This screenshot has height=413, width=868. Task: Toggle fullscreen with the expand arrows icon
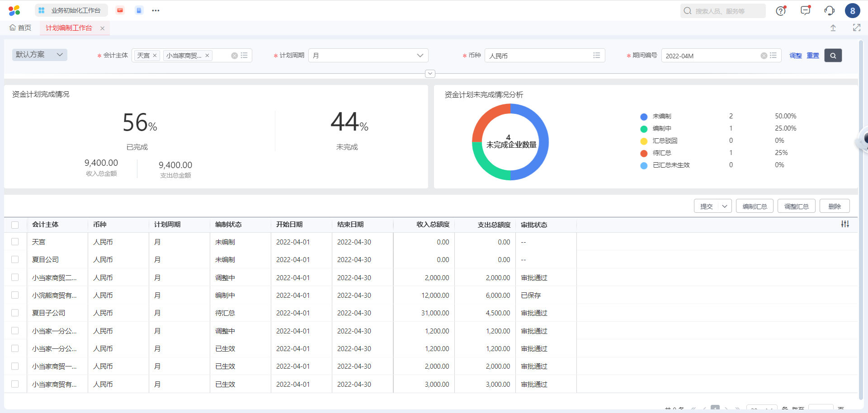[x=857, y=28]
